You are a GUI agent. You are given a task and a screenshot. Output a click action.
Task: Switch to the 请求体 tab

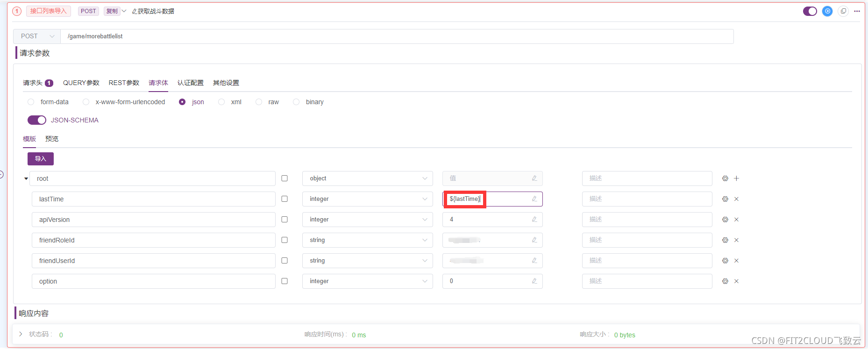coord(158,83)
